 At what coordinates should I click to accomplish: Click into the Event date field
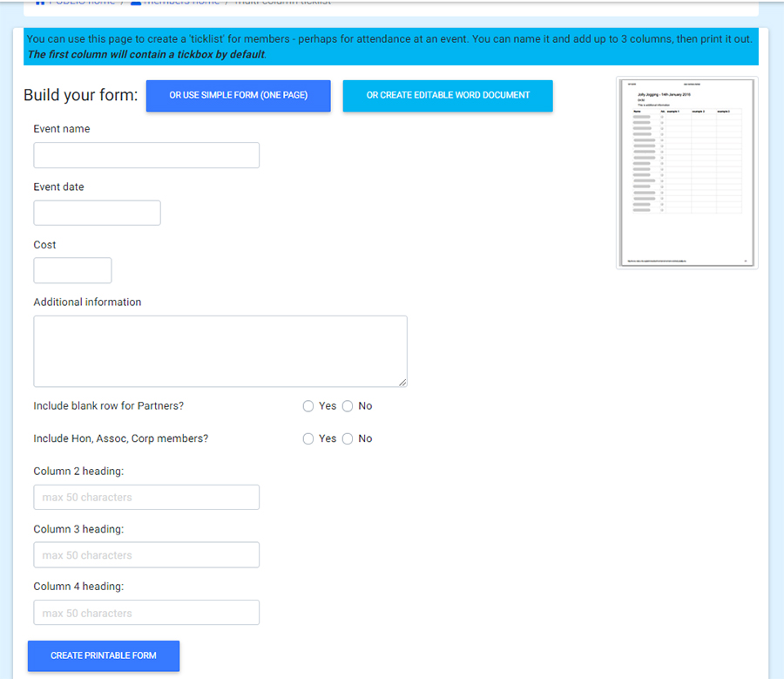pyautogui.click(x=97, y=214)
